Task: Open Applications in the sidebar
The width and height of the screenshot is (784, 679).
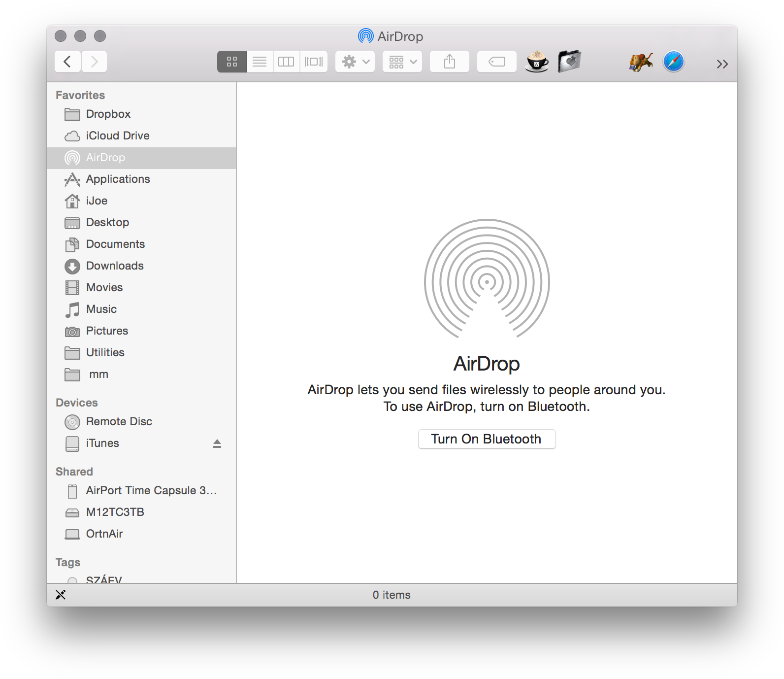Action: 141,179
